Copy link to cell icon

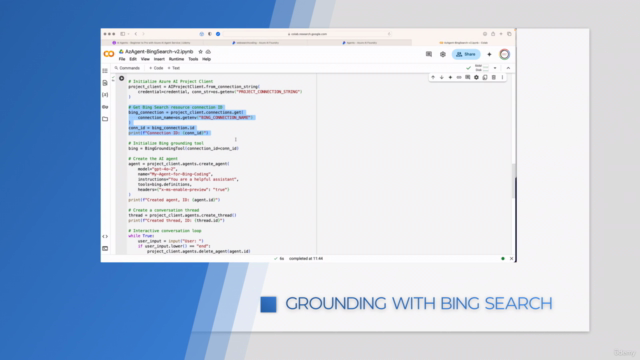pyautogui.click(x=459, y=77)
